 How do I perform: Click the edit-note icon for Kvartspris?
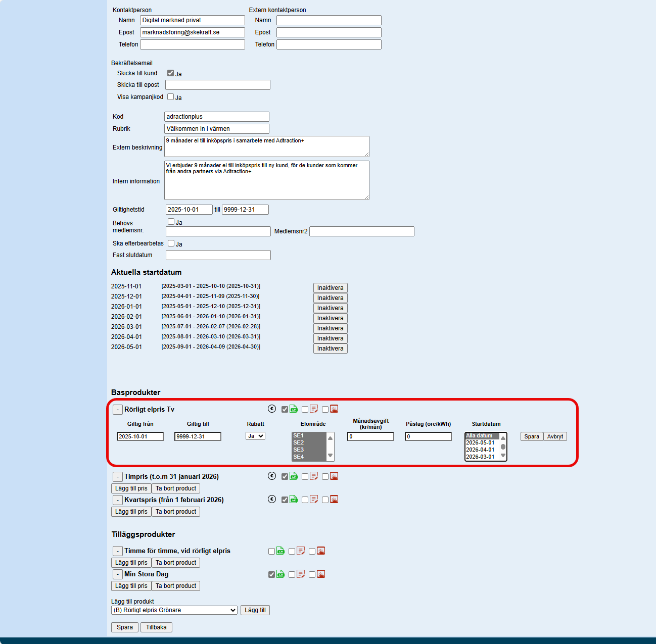(314, 500)
